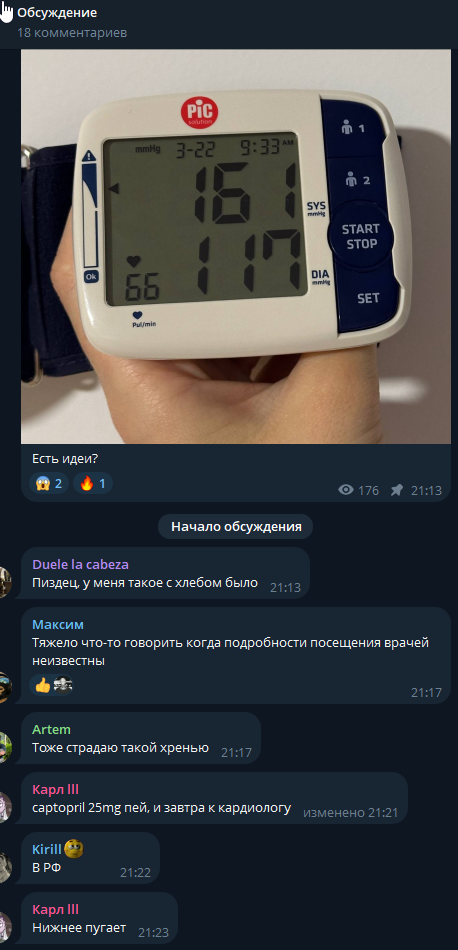The width and height of the screenshot is (458, 950).
Task: Click the pin icon on the post
Action: tap(396, 490)
